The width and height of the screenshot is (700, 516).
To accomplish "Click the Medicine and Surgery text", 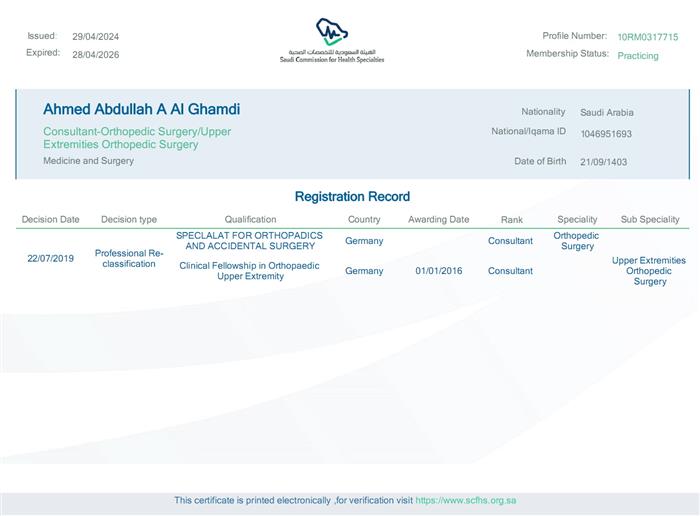I will (88, 161).
